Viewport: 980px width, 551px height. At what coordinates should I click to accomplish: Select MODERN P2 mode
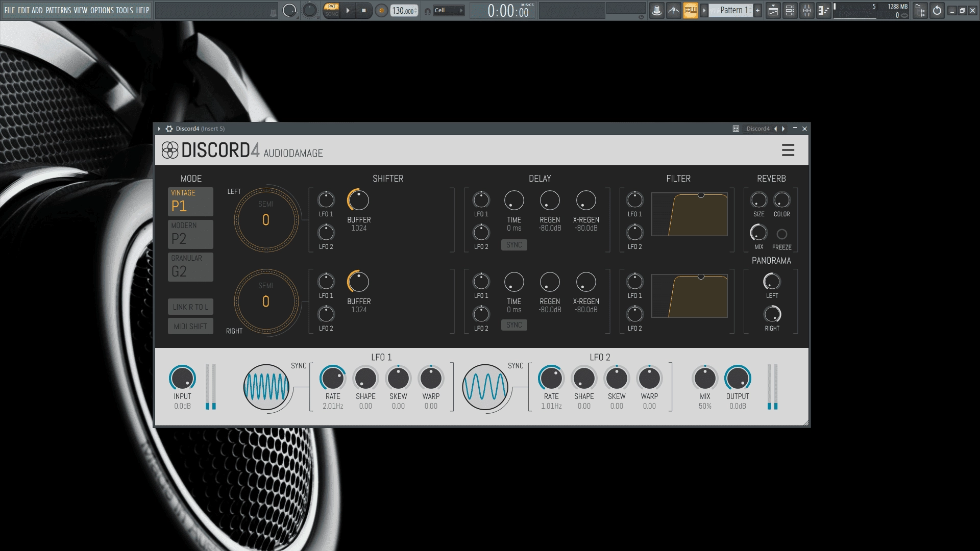click(x=190, y=234)
